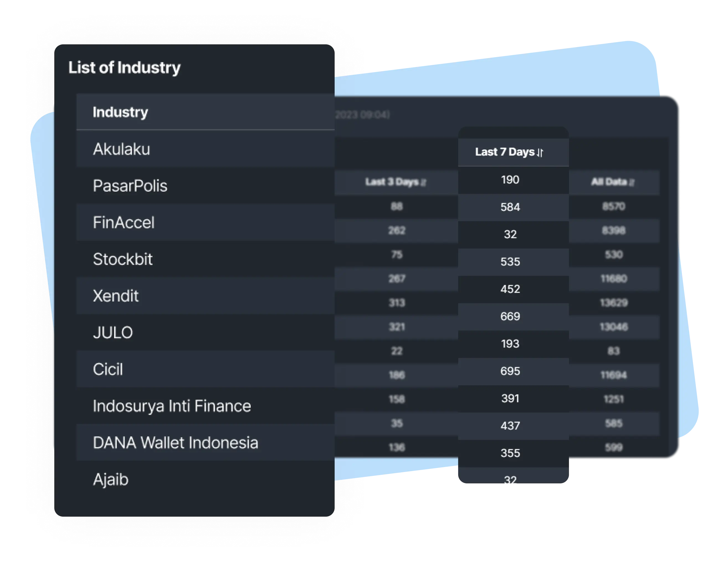Click Last 3 Days value 35
Image resolution: width=728 pixels, height=561 pixels.
point(397,424)
